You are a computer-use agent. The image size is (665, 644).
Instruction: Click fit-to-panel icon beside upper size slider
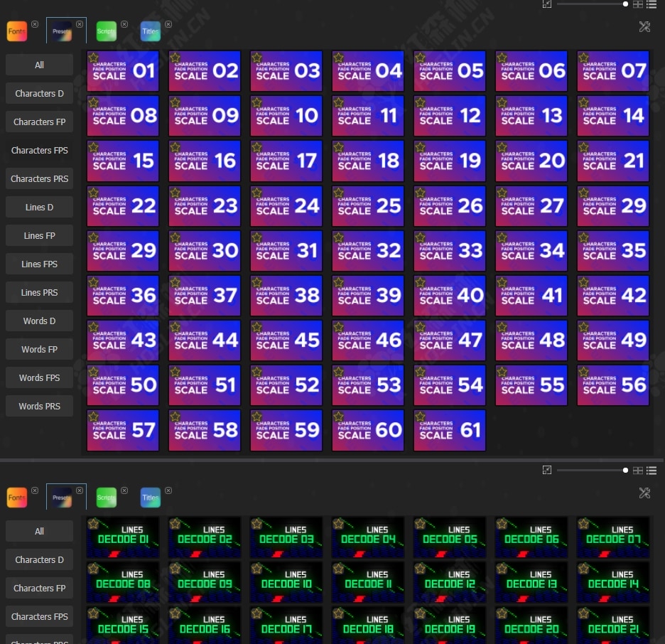(547, 4)
